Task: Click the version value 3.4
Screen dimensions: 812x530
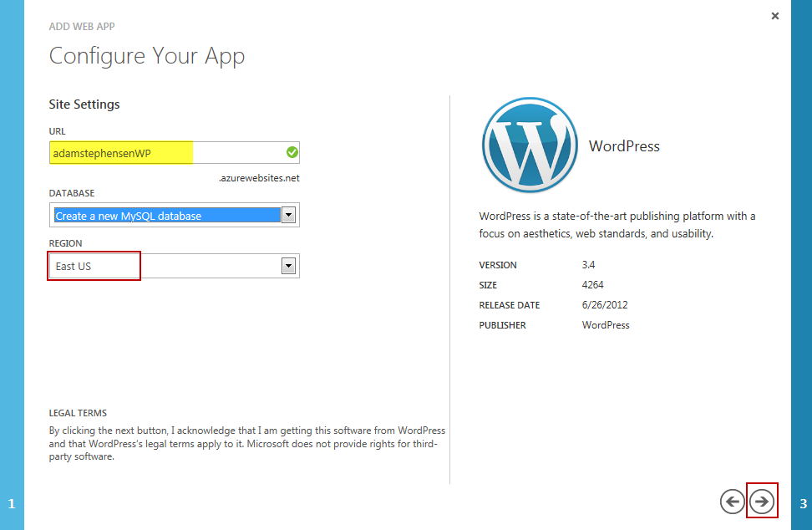Action: point(588,265)
